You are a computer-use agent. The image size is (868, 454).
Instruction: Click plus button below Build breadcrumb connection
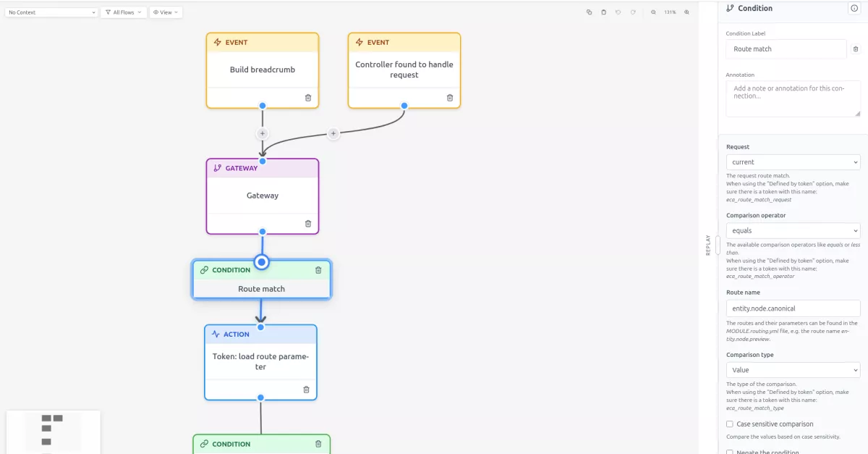point(262,133)
